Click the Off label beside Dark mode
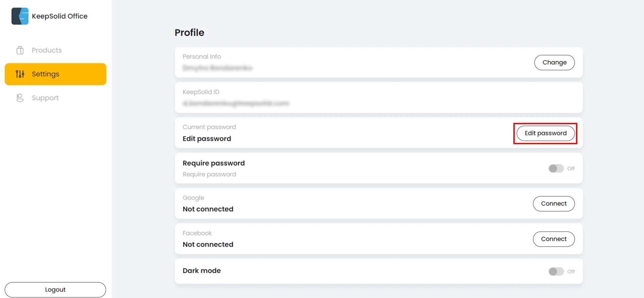The width and height of the screenshot is (644, 298). pos(571,271)
